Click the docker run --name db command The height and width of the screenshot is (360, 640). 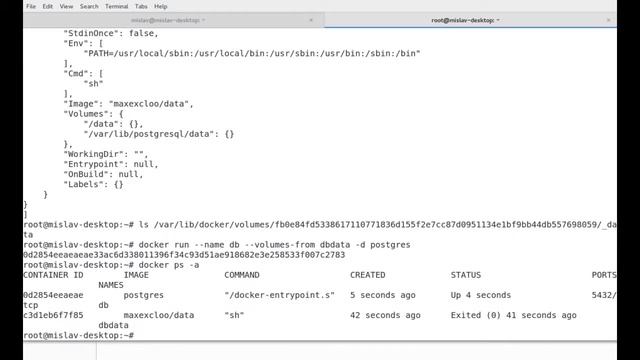click(x=274, y=245)
